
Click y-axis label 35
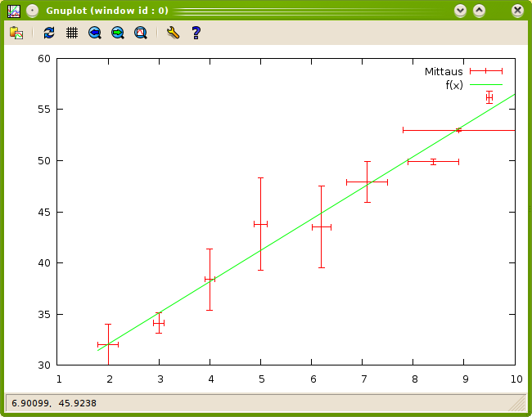pos(44,314)
